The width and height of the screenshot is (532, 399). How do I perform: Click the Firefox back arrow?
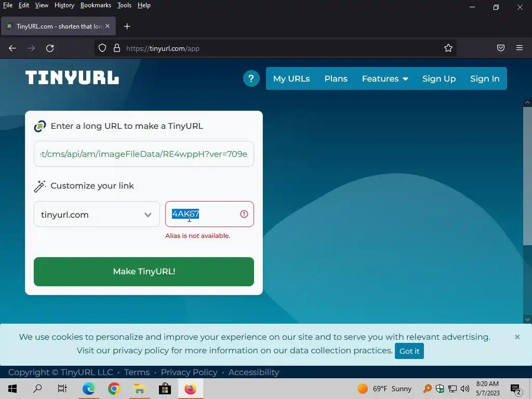click(x=12, y=48)
